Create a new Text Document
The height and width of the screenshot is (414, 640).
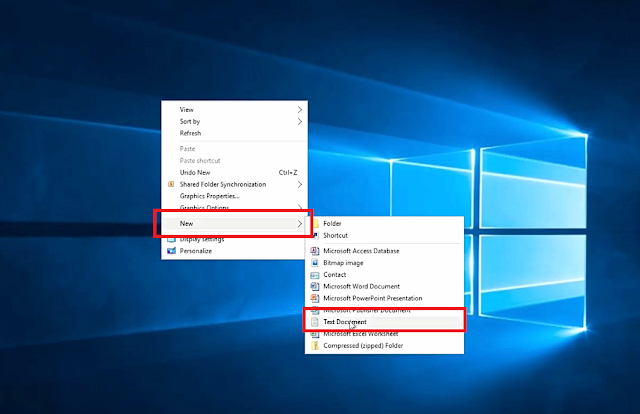(384, 322)
